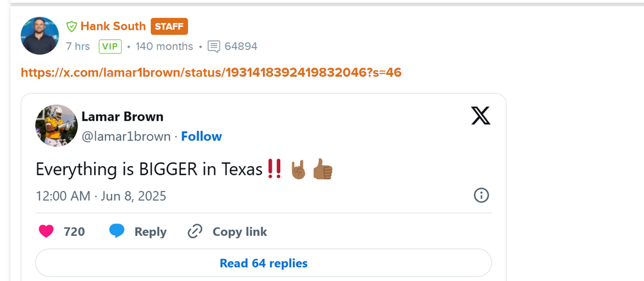This screenshot has width=644, height=281.
Task: Open the Lamar Brown display name
Action: pyautogui.click(x=122, y=117)
